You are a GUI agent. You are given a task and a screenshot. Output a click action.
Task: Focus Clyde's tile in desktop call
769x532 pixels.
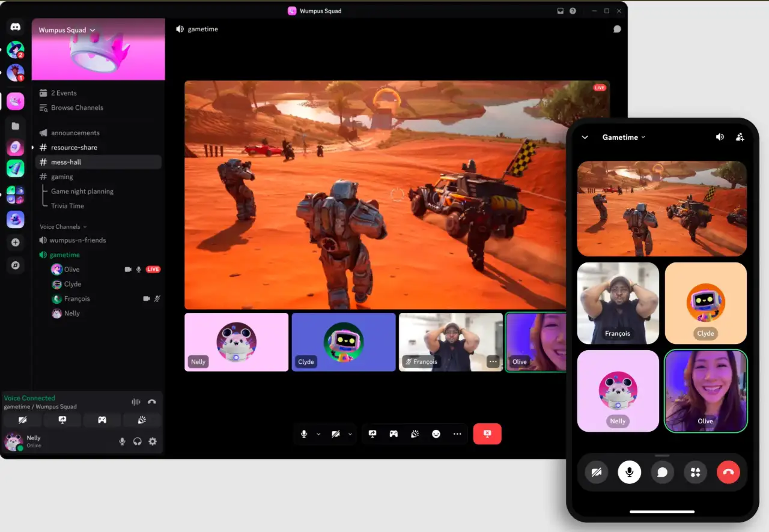[x=344, y=342]
